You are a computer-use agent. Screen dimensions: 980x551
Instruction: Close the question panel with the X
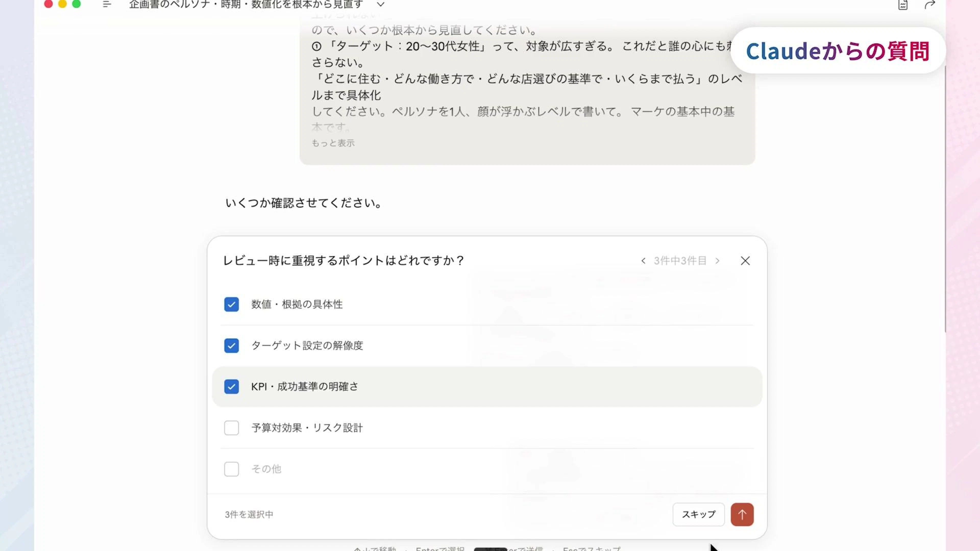(x=745, y=261)
